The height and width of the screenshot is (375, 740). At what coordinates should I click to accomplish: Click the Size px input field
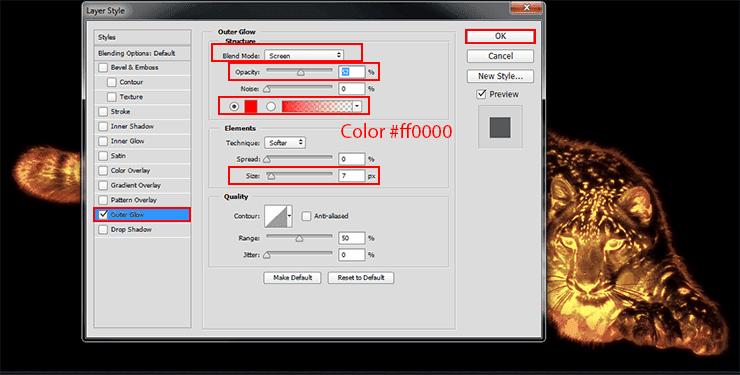point(352,175)
